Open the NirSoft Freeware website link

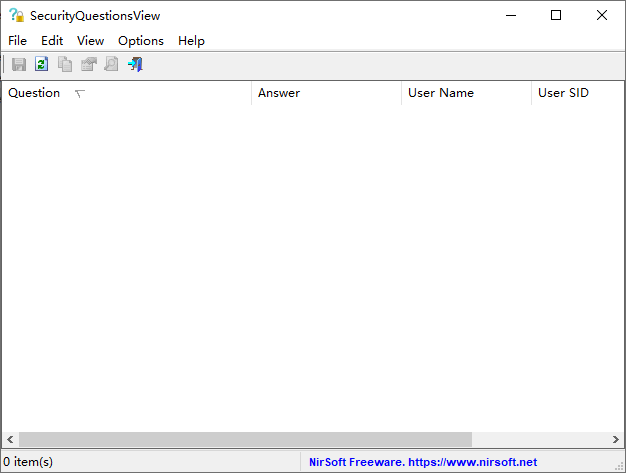pos(423,462)
